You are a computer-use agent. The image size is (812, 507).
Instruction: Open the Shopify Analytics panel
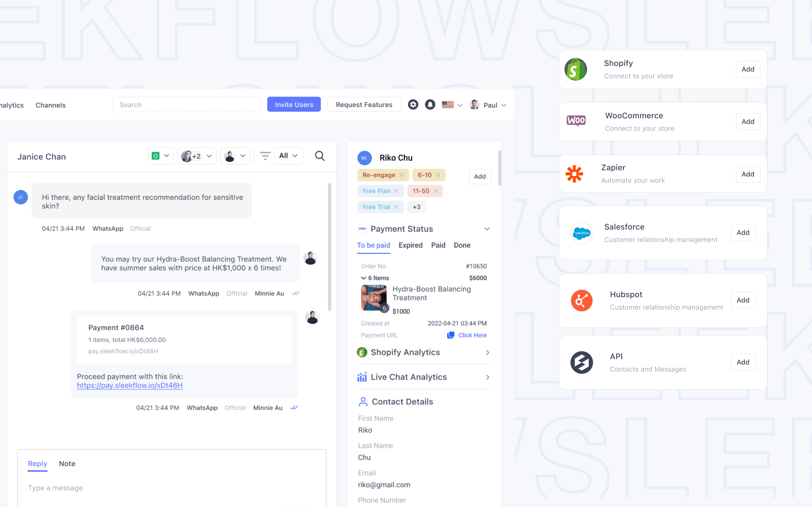[x=423, y=352]
